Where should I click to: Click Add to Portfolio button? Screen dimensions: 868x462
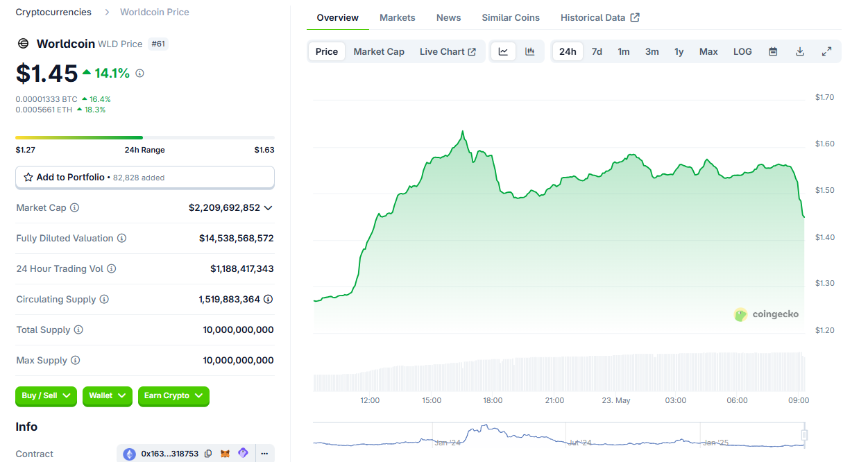tap(145, 178)
